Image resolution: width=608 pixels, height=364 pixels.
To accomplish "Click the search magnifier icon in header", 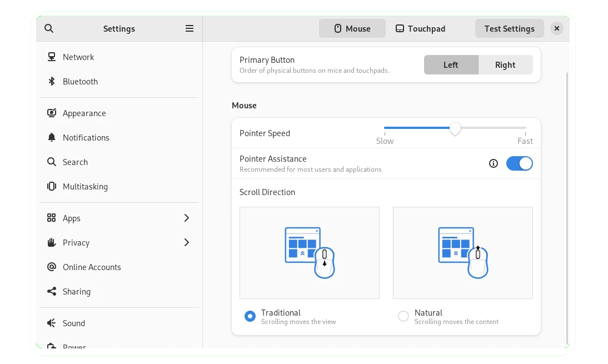I will [x=49, y=28].
